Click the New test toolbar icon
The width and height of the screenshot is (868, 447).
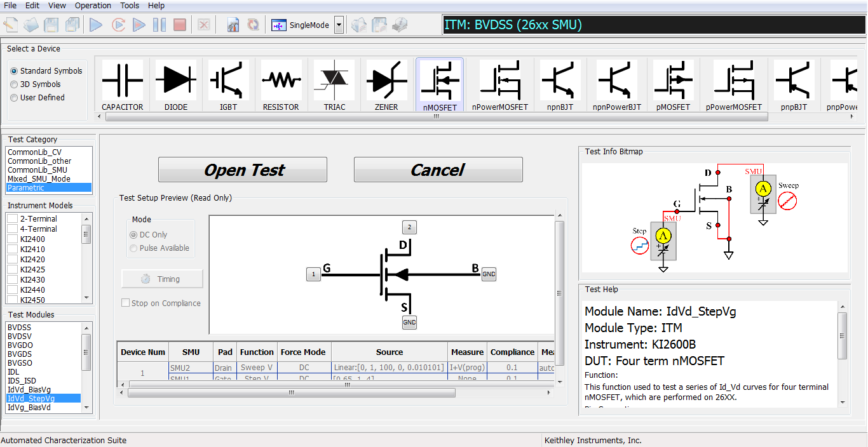point(11,25)
